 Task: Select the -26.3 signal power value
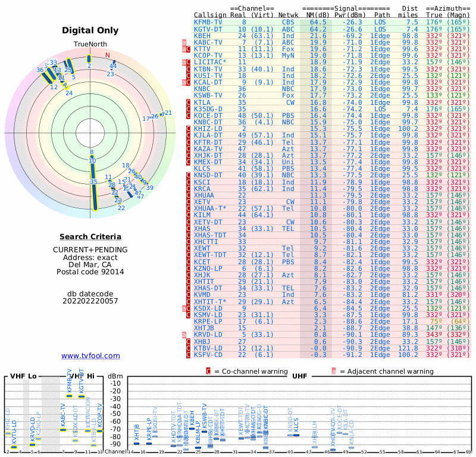click(352, 22)
